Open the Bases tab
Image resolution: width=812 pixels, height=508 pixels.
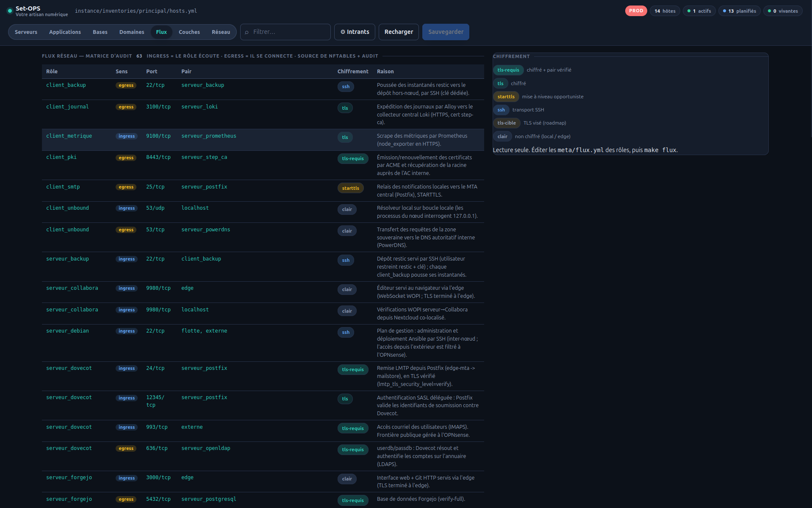click(x=100, y=32)
